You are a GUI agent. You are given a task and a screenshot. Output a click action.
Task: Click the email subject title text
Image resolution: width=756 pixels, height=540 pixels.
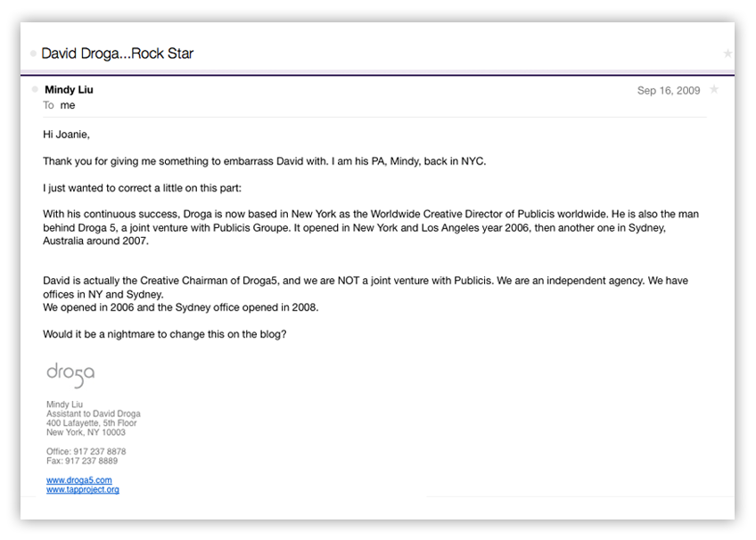pyautogui.click(x=117, y=53)
